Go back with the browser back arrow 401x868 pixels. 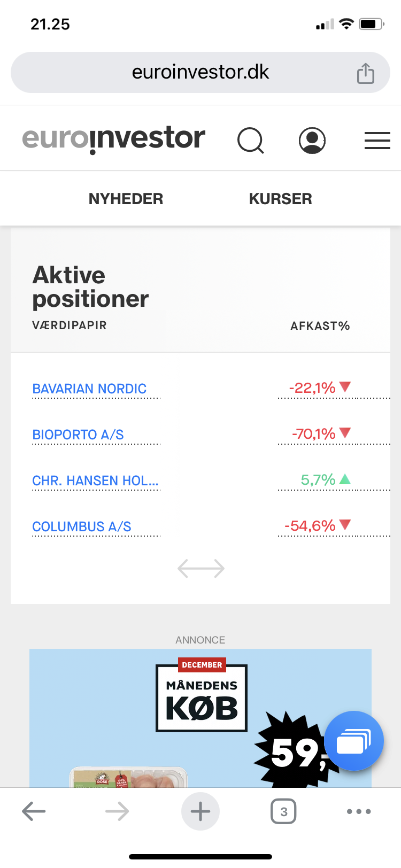click(x=34, y=811)
